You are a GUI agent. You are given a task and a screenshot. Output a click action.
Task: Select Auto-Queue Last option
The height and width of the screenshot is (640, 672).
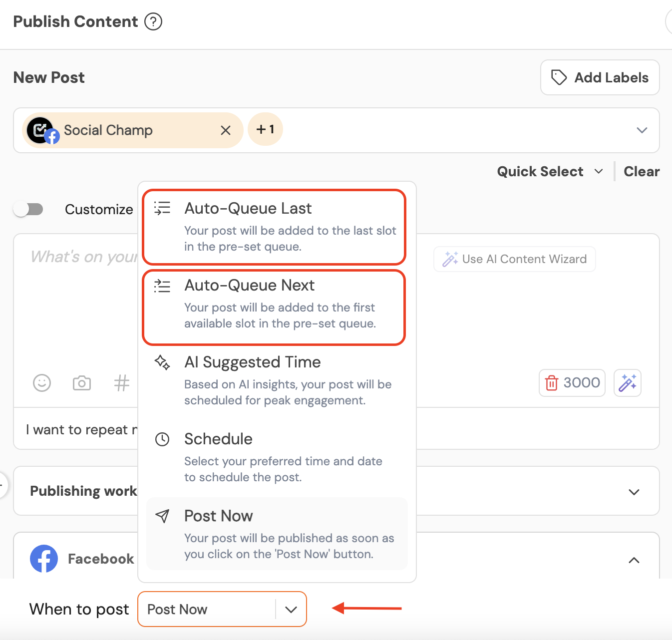click(x=274, y=227)
